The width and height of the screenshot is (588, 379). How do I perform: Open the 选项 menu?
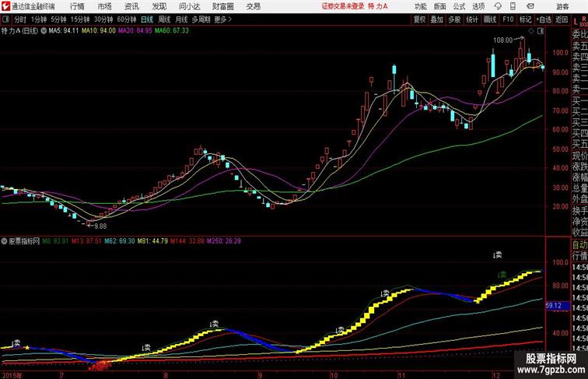pyautogui.click(x=478, y=6)
